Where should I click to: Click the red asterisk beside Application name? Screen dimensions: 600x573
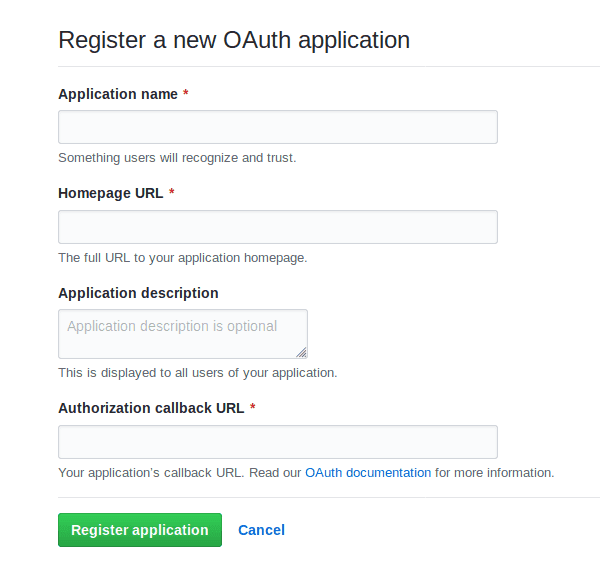point(186,94)
